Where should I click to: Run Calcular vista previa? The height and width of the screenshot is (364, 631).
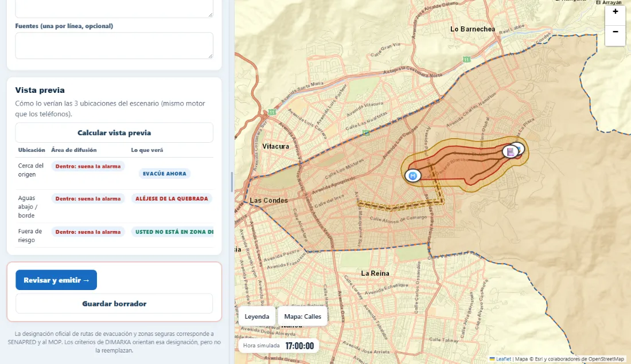114,133
